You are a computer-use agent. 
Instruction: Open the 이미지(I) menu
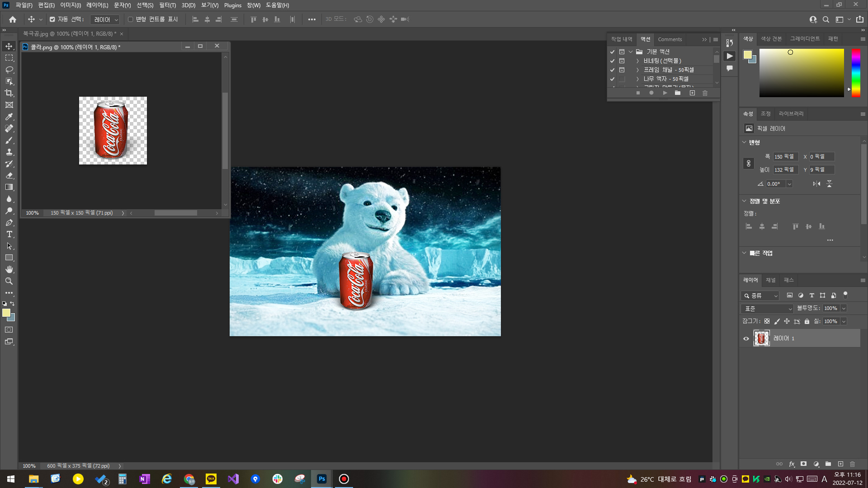tap(71, 5)
